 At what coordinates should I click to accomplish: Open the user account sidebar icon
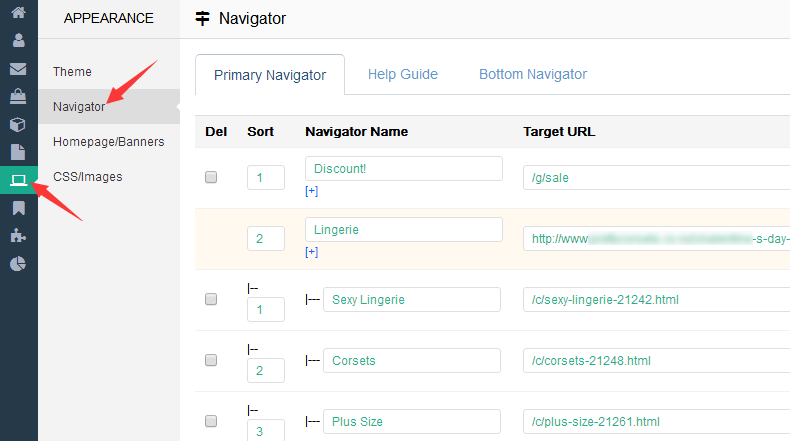[x=18, y=41]
